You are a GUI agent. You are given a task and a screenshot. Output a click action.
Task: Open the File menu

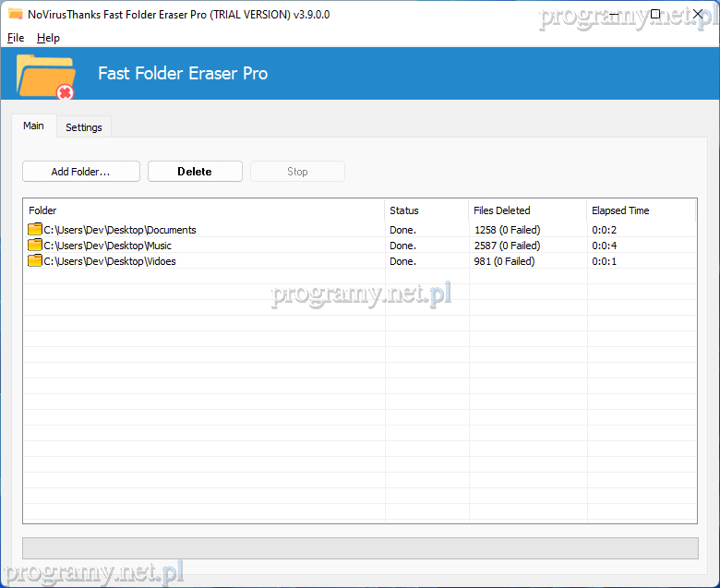tap(16, 38)
